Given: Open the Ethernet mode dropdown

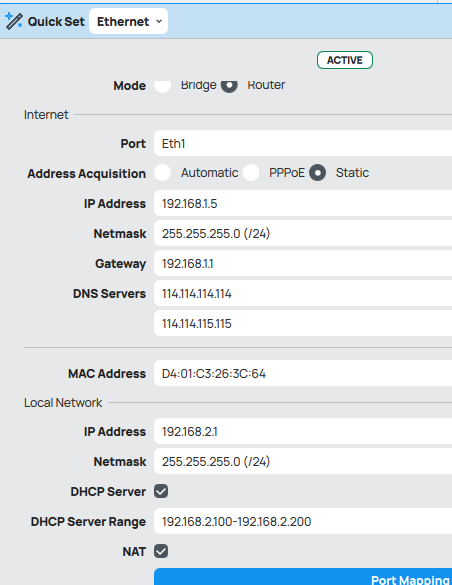Looking at the screenshot, I should tap(128, 21).
